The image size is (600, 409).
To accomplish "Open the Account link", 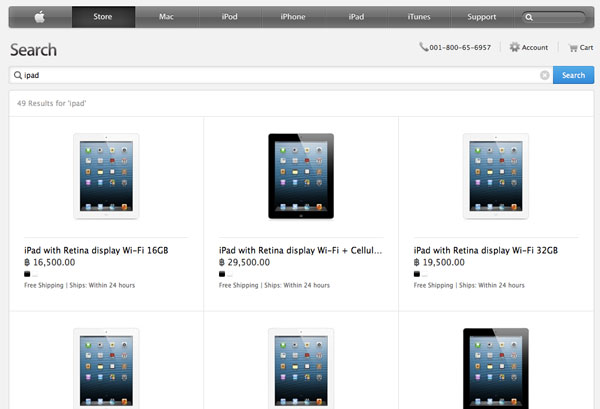I will pyautogui.click(x=535, y=47).
